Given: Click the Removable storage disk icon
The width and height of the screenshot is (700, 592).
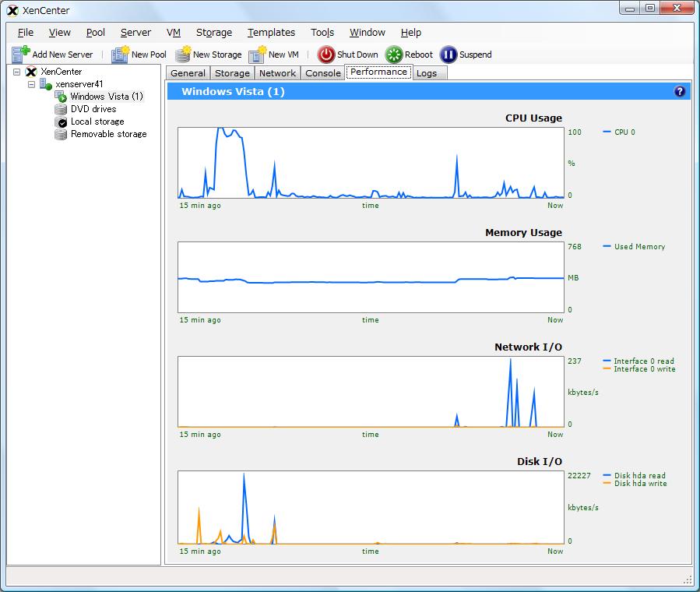Looking at the screenshot, I should click(61, 134).
